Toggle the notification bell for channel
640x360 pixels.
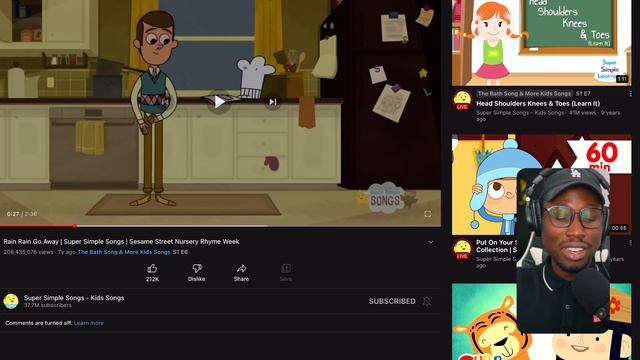click(427, 301)
